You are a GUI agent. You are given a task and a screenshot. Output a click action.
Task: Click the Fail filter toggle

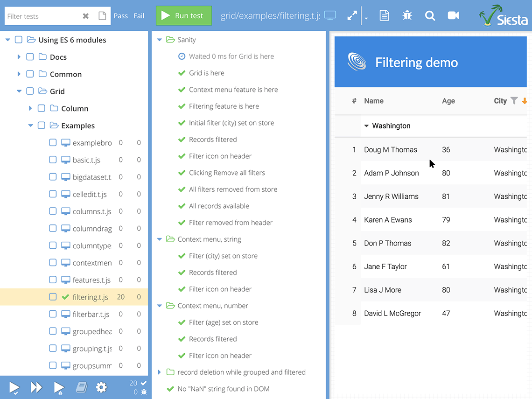139,16
